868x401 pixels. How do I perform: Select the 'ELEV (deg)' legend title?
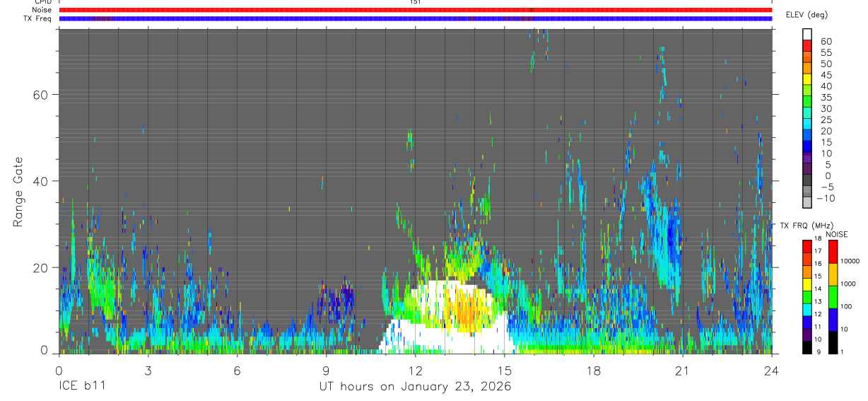(807, 15)
